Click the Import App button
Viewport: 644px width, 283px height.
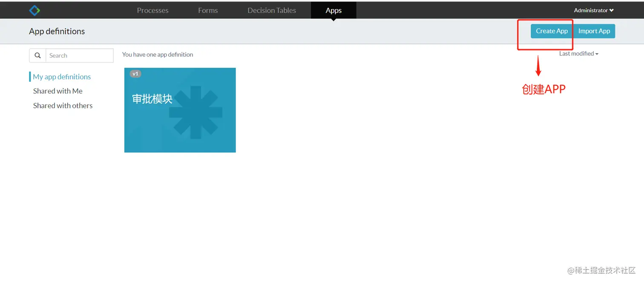(x=594, y=31)
